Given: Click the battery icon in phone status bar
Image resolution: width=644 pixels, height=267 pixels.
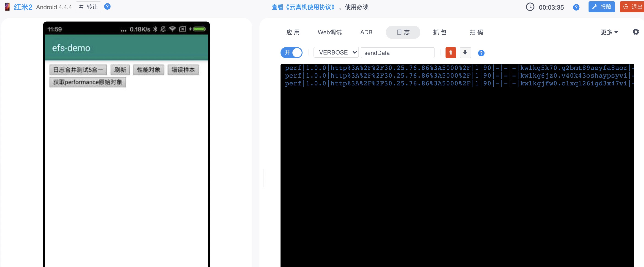Looking at the screenshot, I should 199,29.
